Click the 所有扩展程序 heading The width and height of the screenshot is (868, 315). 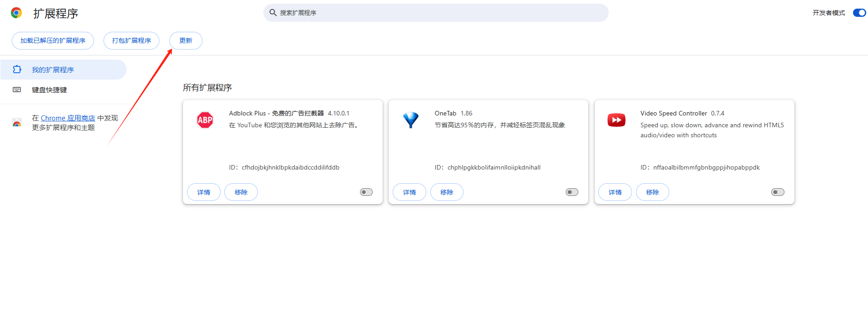207,88
